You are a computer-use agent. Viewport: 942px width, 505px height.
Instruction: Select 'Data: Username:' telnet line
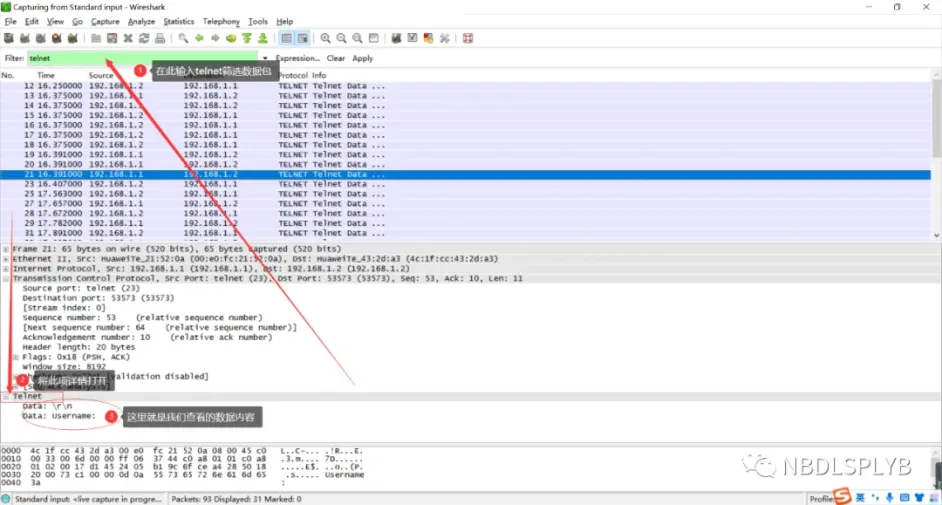tap(59, 416)
